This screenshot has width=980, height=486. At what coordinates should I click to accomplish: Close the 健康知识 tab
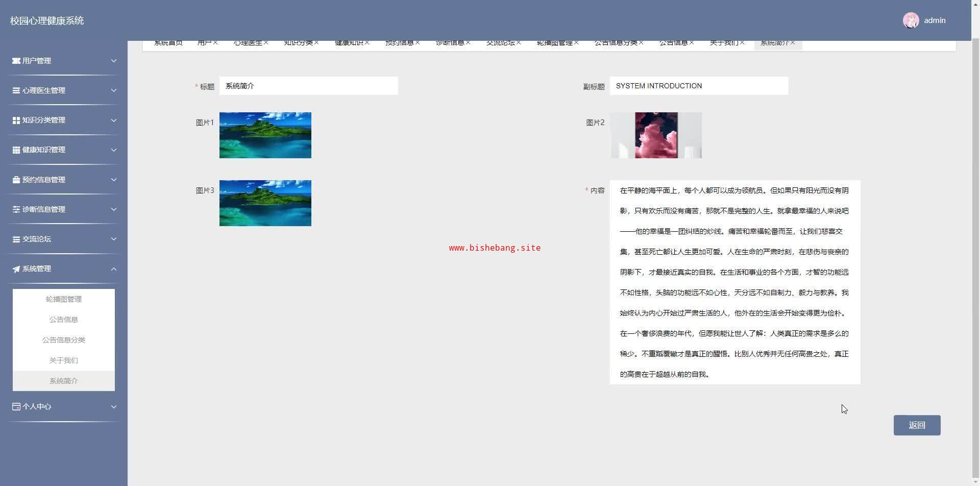[367, 43]
